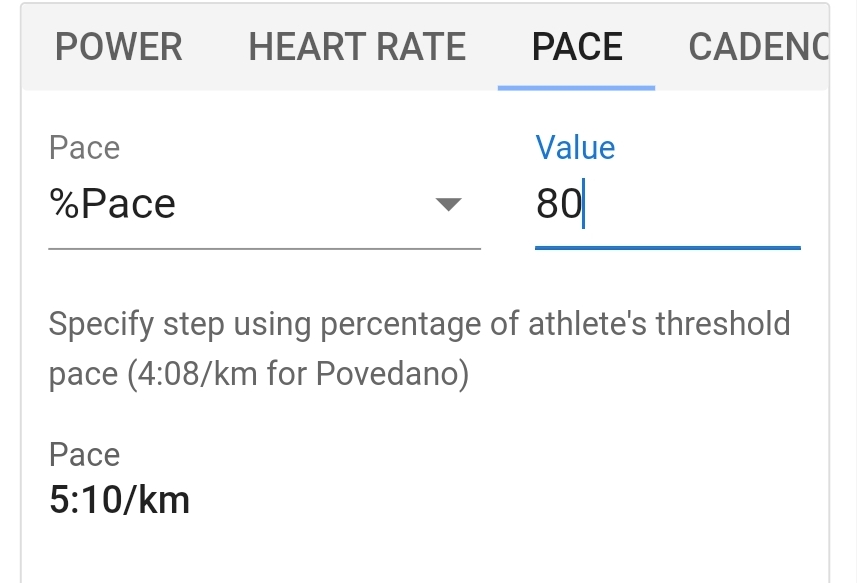
Task: Click the blue underline of the Value field
Action: point(668,248)
